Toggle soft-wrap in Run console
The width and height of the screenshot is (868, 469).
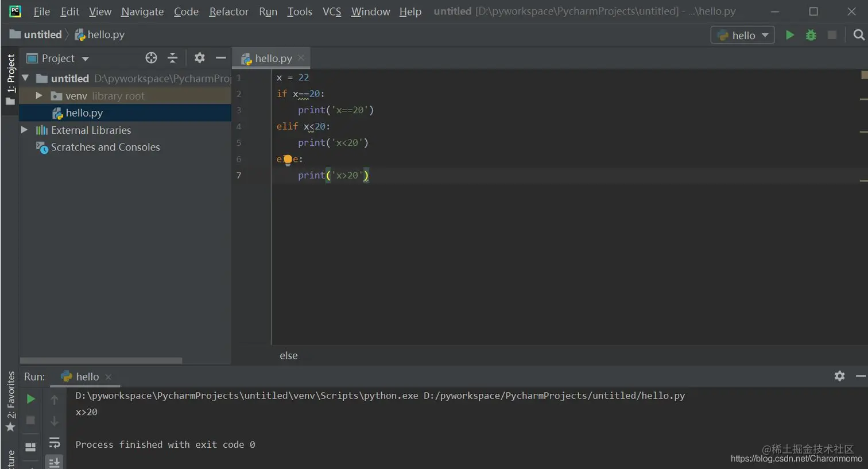[x=55, y=443]
